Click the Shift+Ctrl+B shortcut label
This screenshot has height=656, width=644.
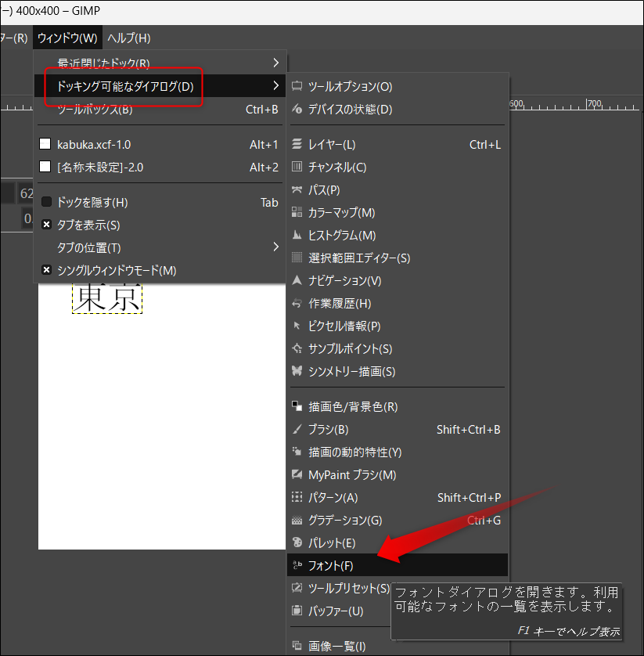[x=469, y=430]
